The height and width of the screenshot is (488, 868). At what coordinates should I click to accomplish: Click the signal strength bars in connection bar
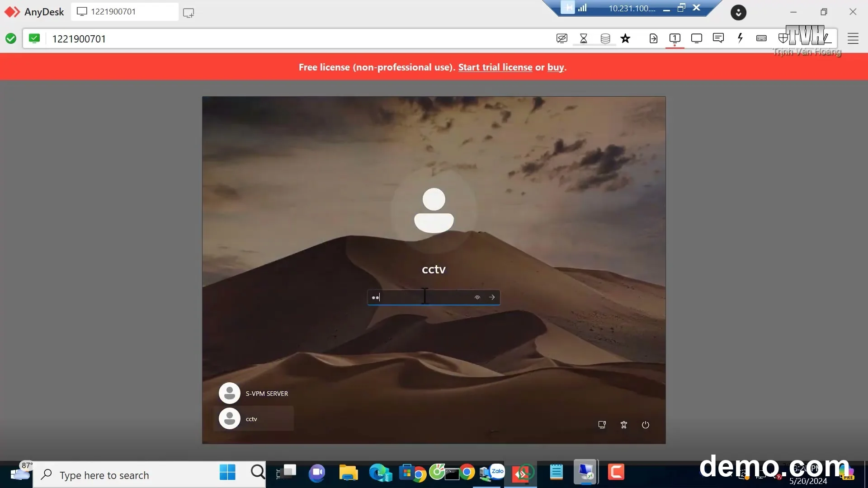(x=582, y=8)
